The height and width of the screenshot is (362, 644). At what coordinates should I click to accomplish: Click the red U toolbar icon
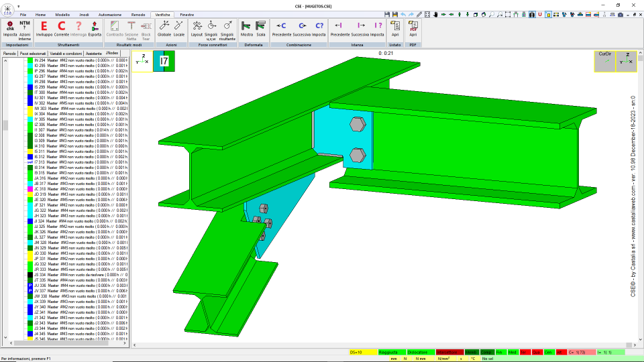tap(540, 14)
